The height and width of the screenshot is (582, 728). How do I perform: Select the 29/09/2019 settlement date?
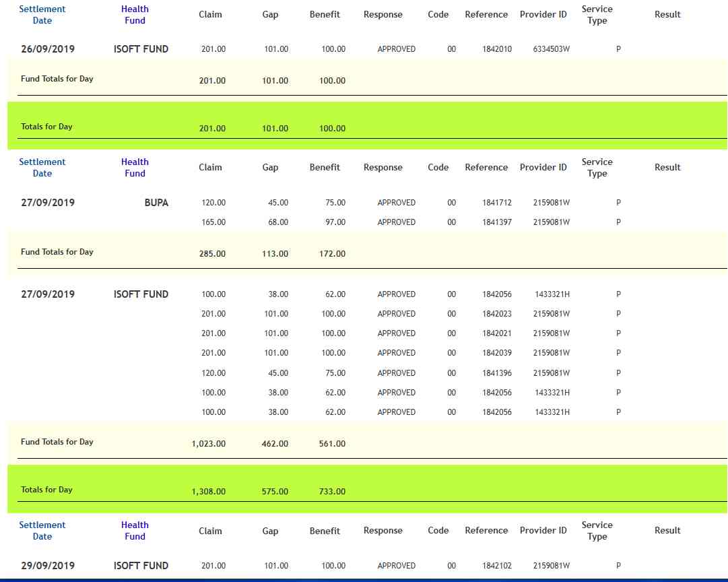coord(48,565)
